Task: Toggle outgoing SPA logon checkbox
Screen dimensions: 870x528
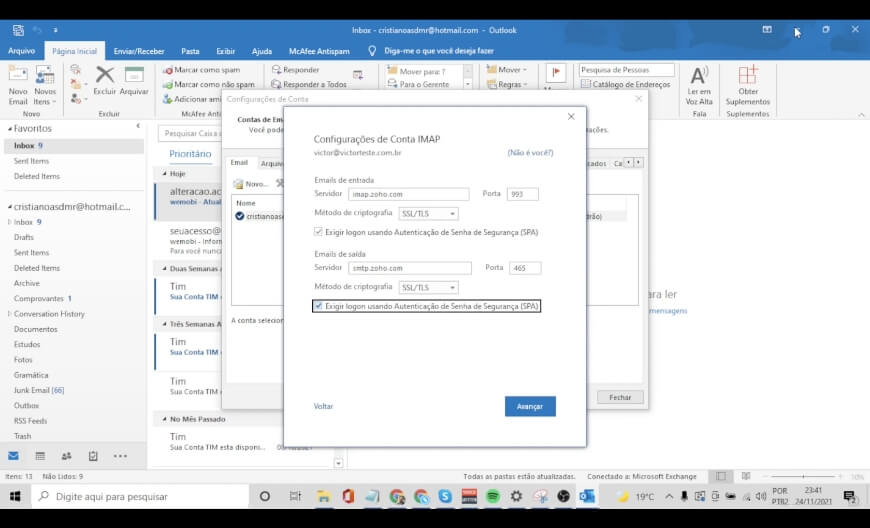Action: coord(318,306)
